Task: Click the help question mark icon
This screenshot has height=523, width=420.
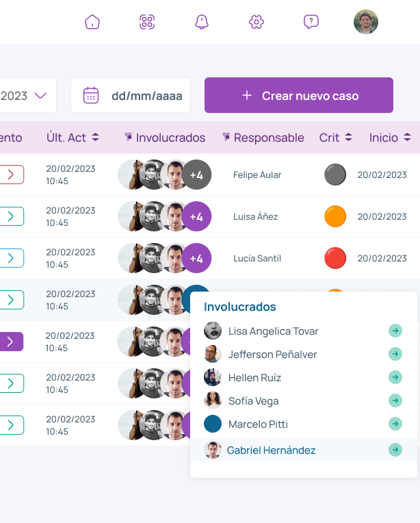Action: click(x=311, y=22)
